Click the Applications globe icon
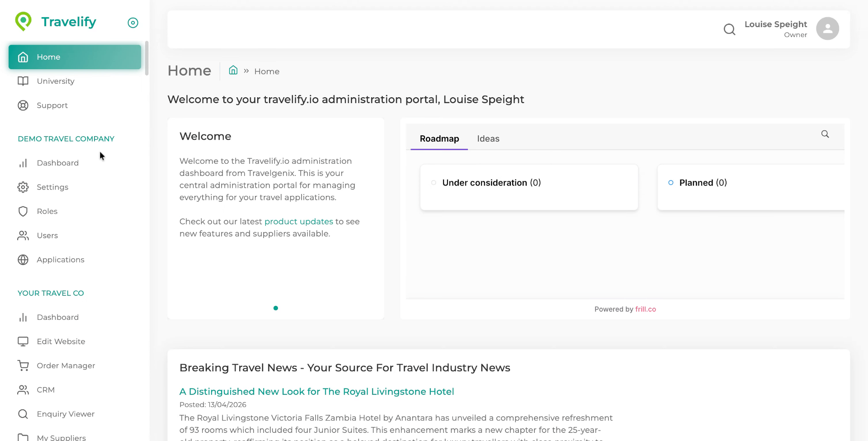The image size is (868, 441). (23, 260)
